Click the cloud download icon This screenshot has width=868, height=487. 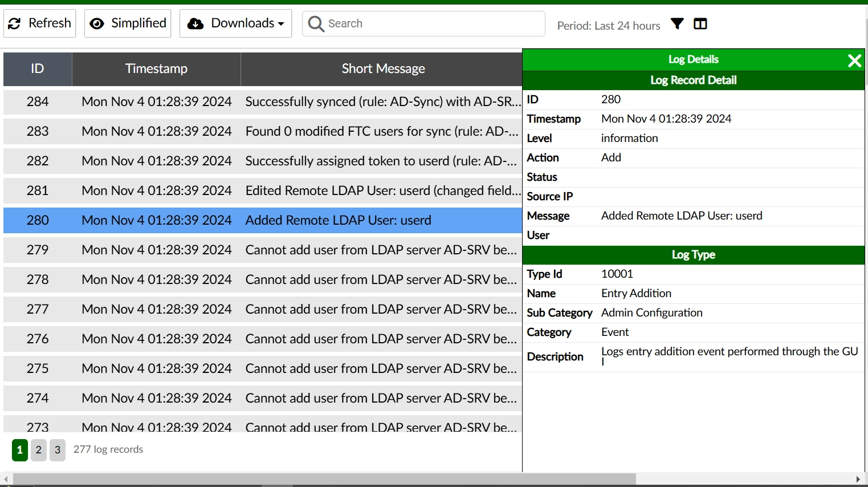point(195,23)
